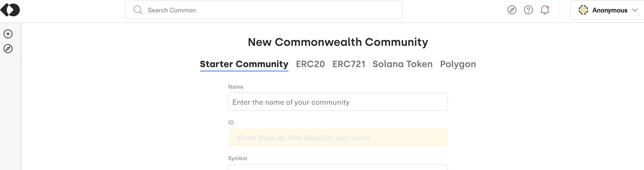Switch to the ERC721 tab
644x170 pixels.
coord(349,64)
